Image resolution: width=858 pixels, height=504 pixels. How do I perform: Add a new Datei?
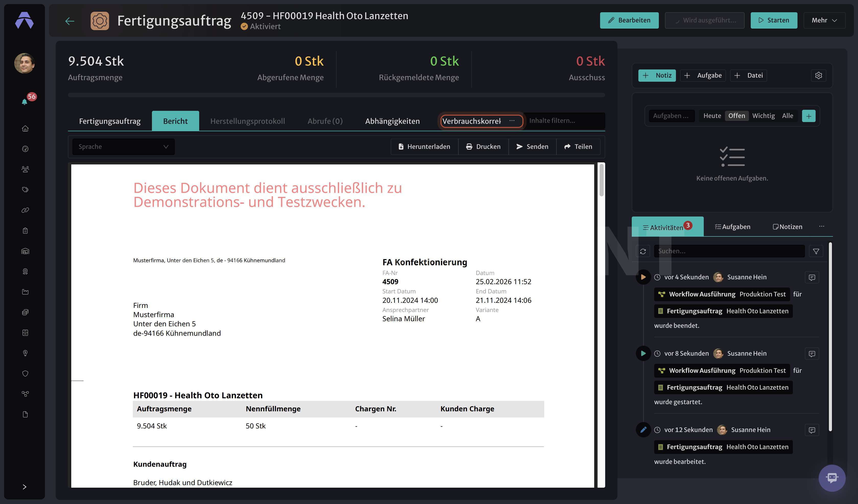(x=748, y=75)
